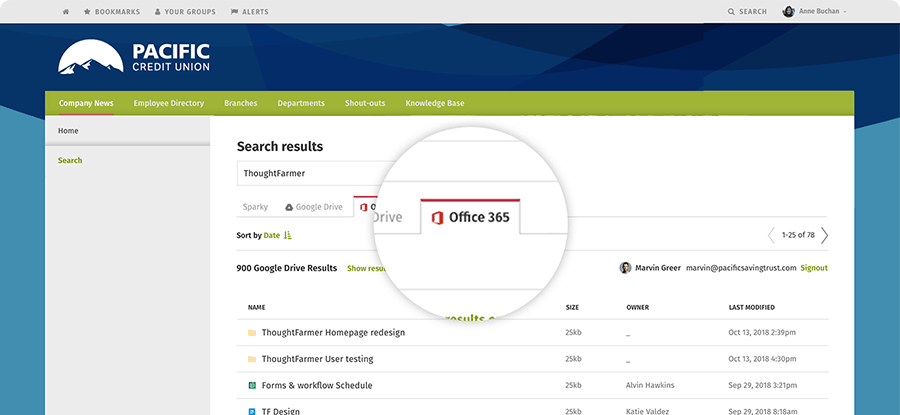This screenshot has width=900, height=415.
Task: Click the star icon beside Bookmarks
Action: (x=87, y=11)
